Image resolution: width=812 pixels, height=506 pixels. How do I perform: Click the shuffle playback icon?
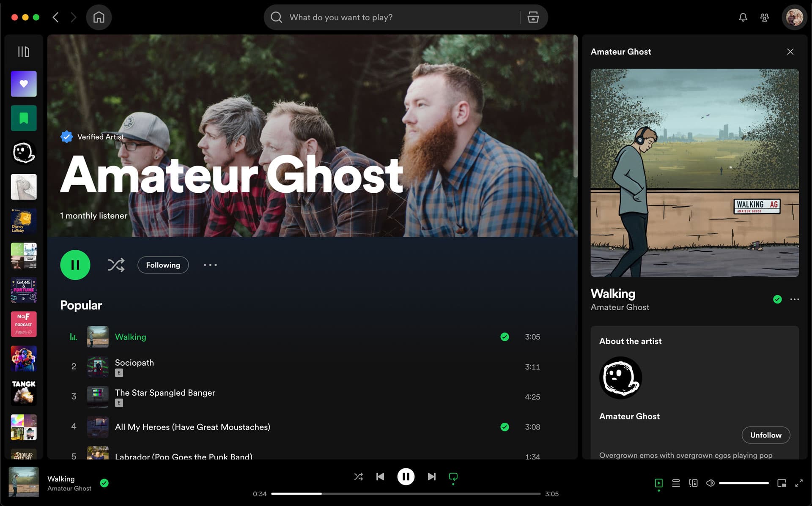(x=358, y=477)
